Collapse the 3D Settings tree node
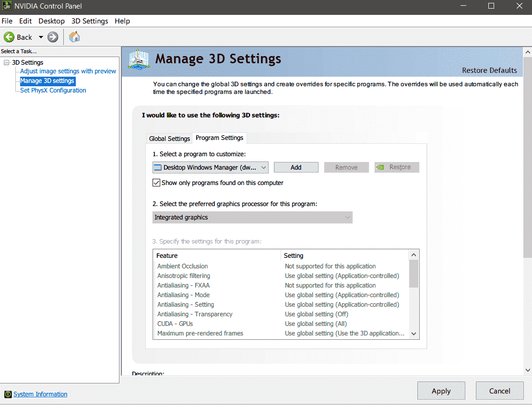 (6, 62)
